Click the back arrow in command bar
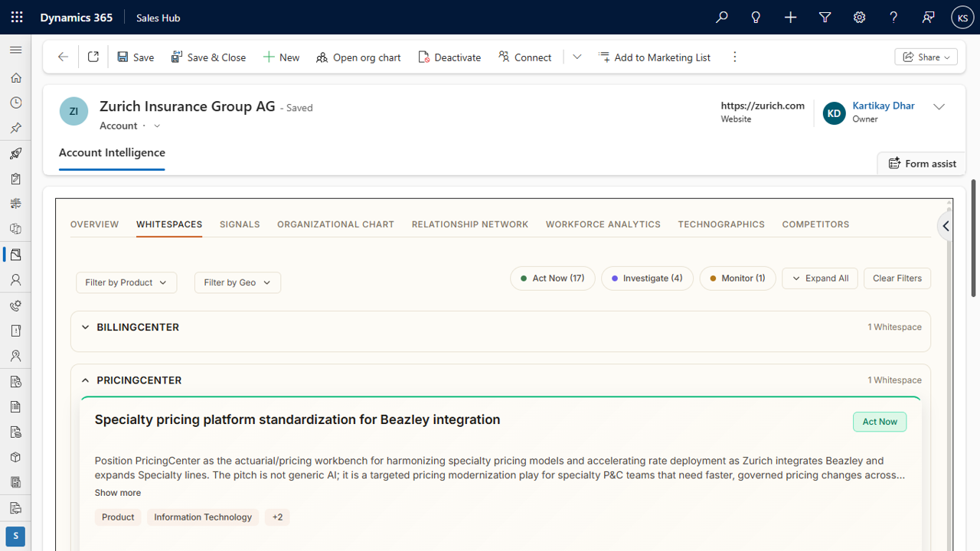The height and width of the screenshot is (551, 980). point(63,57)
